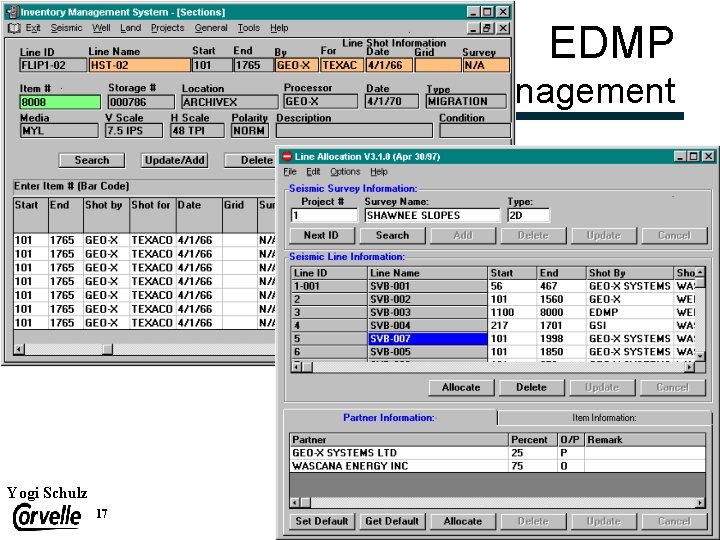This screenshot has width=720, height=540.
Task: Click the seismic line table scroll-left arrow
Action: [x=296, y=367]
